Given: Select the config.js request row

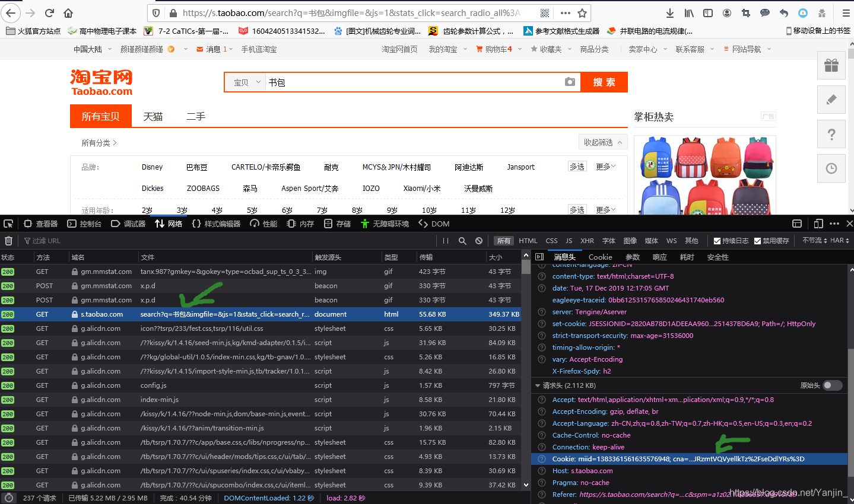Looking at the screenshot, I should tap(261, 385).
